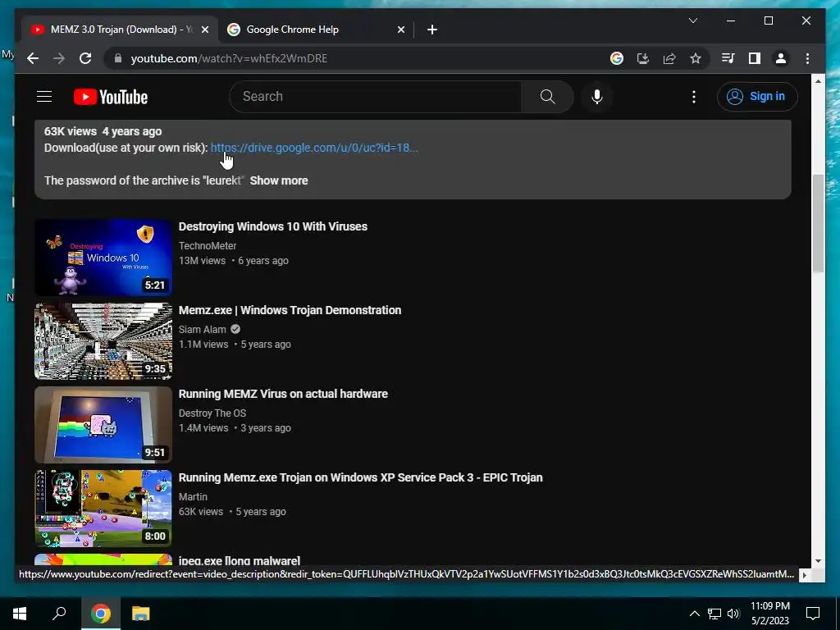
Task: Expand description with Show more
Action: point(279,180)
